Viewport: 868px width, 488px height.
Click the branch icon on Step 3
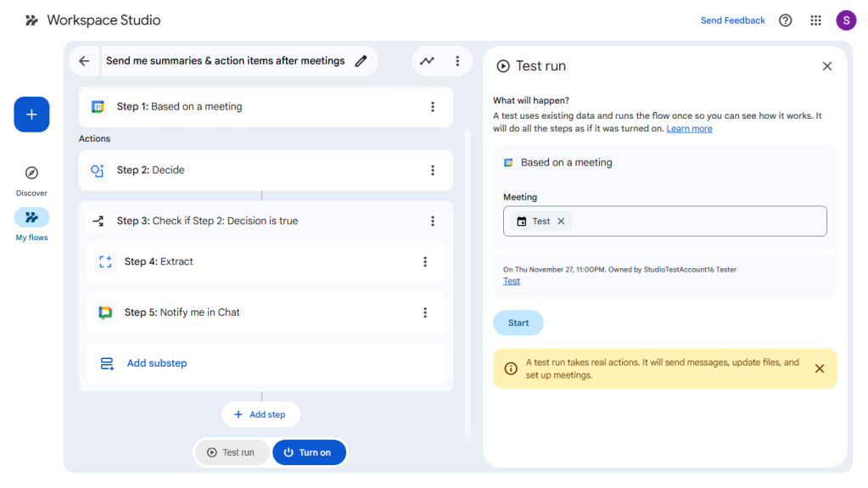click(x=98, y=221)
